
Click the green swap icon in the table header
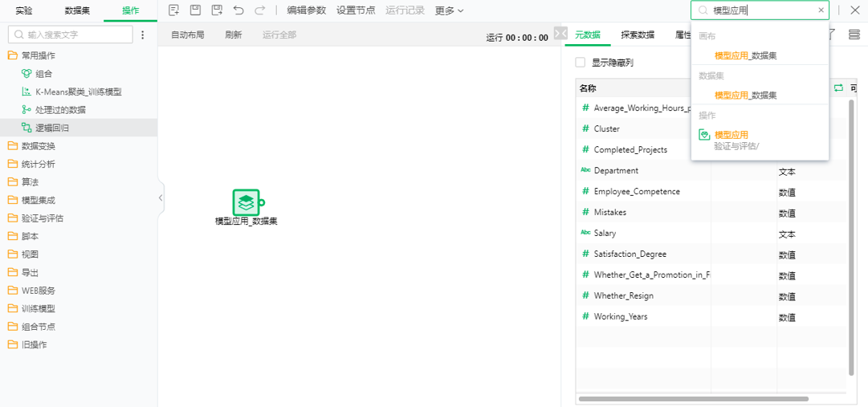838,88
